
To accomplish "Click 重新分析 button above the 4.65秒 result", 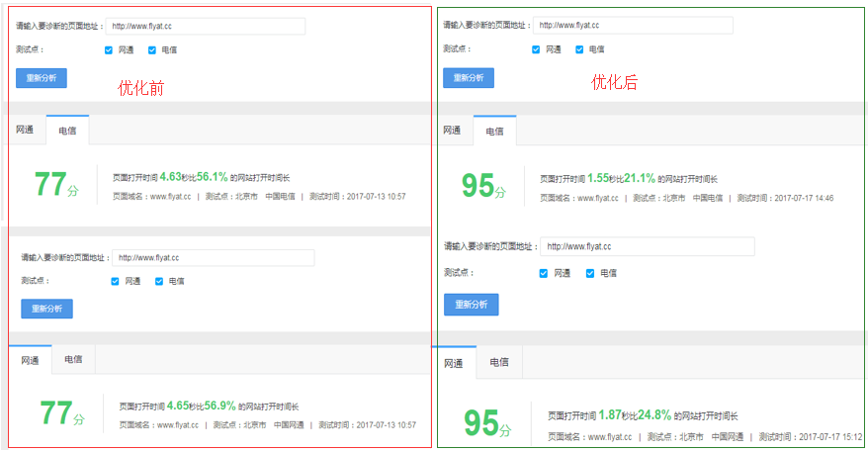I will pyautogui.click(x=46, y=309).
